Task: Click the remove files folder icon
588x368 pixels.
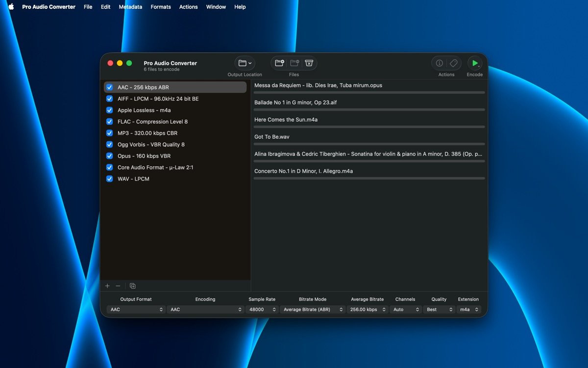Action: click(x=294, y=63)
